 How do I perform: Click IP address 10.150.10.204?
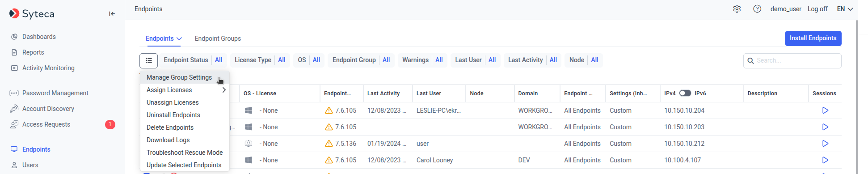point(684,110)
